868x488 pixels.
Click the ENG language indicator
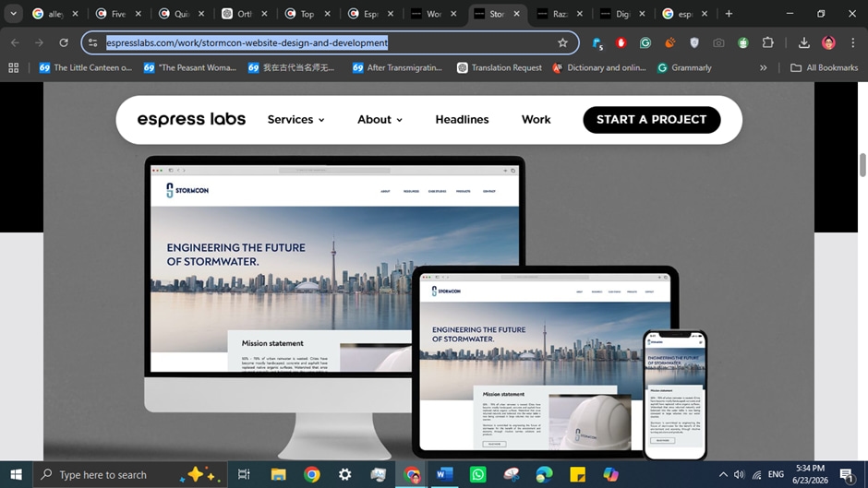(x=776, y=474)
